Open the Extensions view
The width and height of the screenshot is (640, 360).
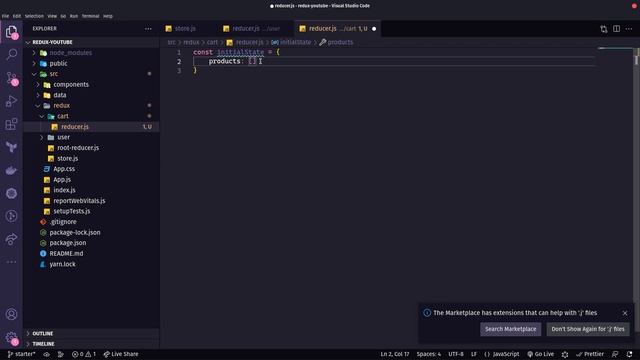[11, 124]
